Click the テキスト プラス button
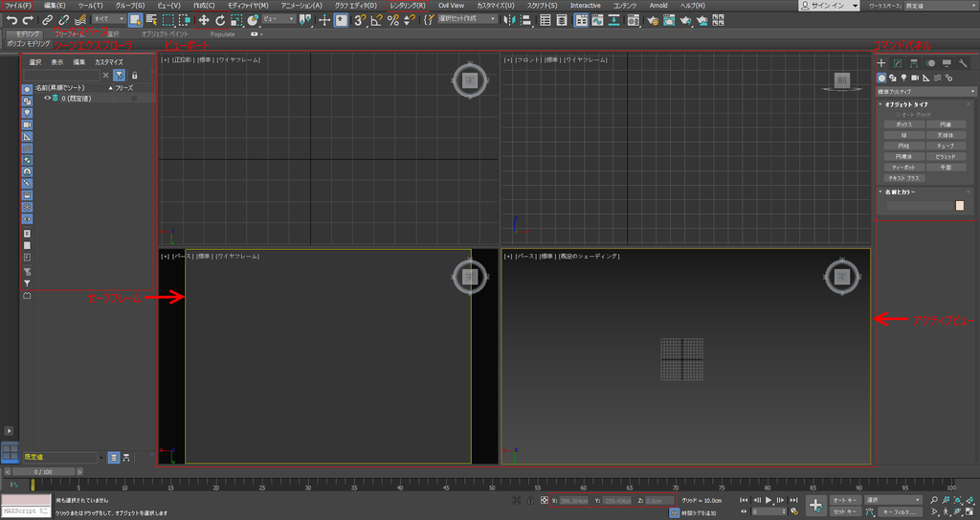 903,178
